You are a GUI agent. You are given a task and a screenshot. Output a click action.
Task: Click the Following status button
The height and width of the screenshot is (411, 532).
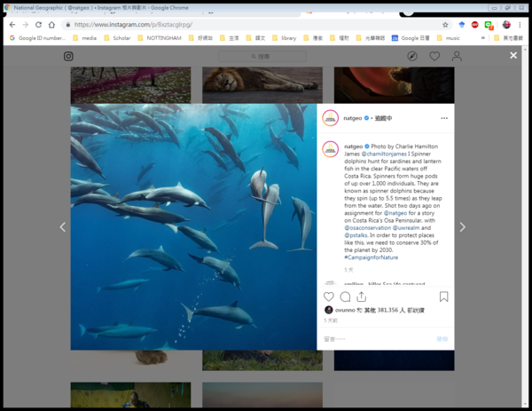pyautogui.click(x=383, y=118)
